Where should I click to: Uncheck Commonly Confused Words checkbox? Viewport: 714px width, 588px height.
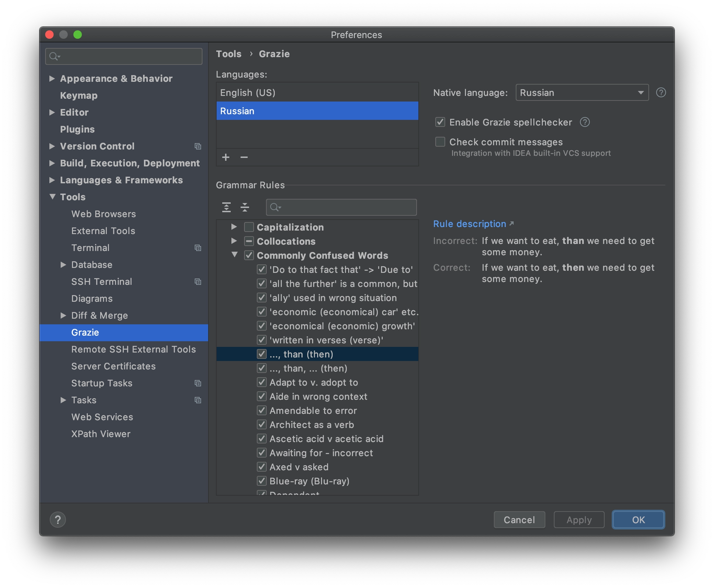pyautogui.click(x=249, y=255)
